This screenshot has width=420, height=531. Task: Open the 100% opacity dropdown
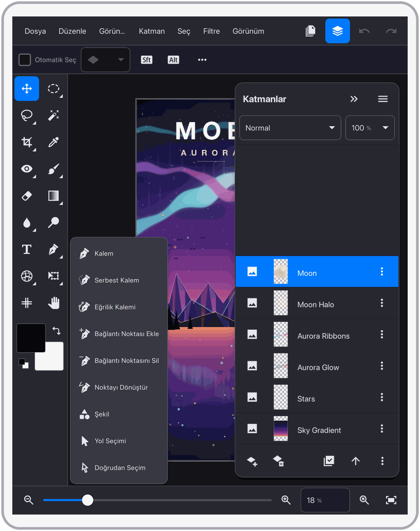point(370,128)
